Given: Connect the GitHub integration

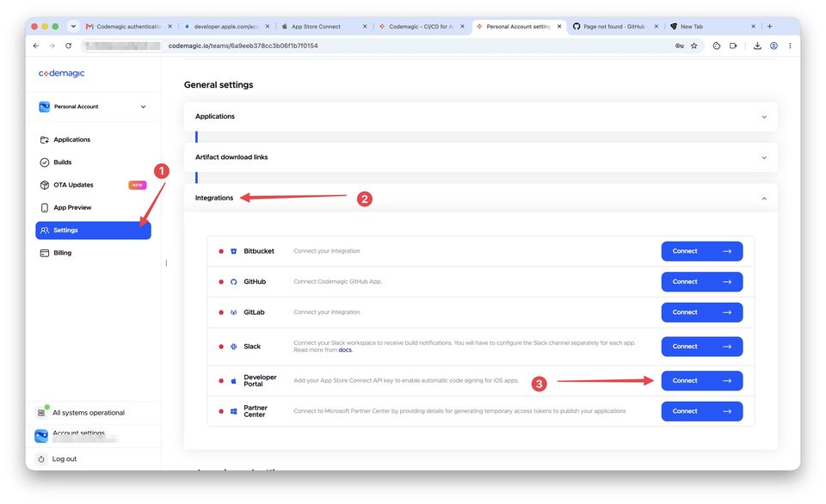Looking at the screenshot, I should tap(702, 282).
